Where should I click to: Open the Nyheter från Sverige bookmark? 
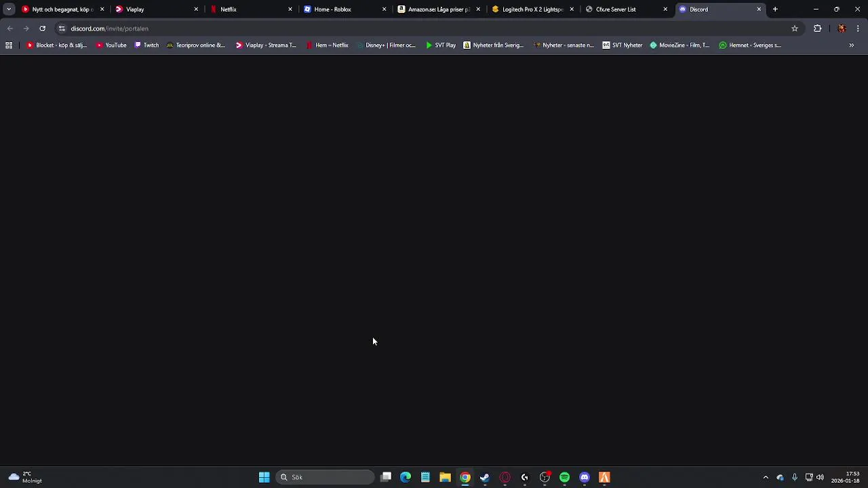[x=494, y=45]
